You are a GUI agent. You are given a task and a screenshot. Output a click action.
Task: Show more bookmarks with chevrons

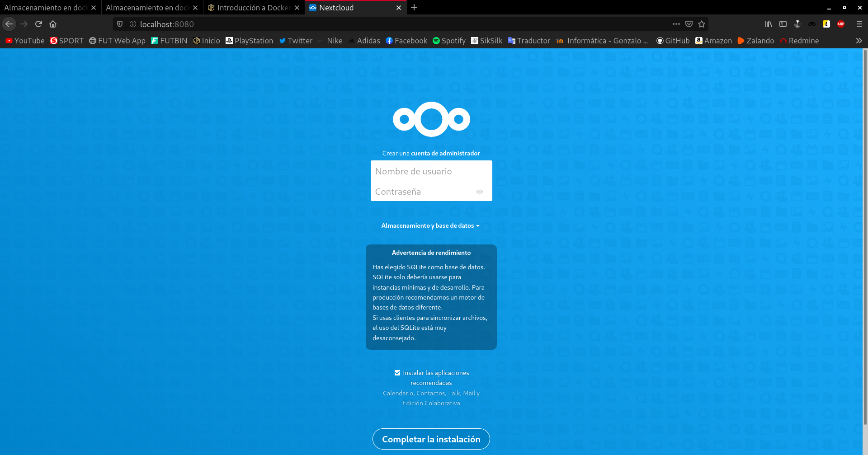[859, 41]
